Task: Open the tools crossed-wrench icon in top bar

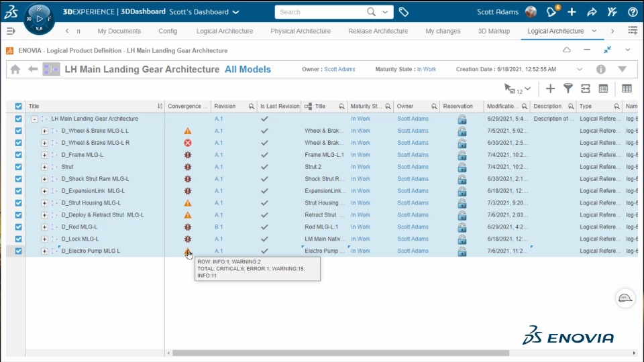Action: tap(612, 12)
